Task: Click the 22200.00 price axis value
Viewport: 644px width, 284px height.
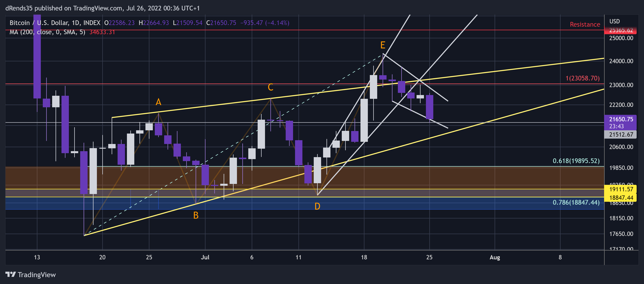Action: tap(621, 105)
